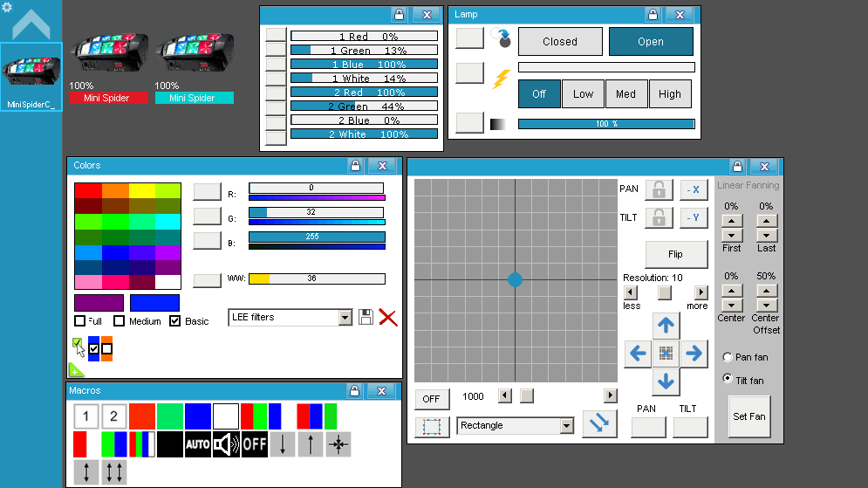This screenshot has width=868, height=488.
Task: Toggle the orange color group checkbox
Action: [106, 349]
